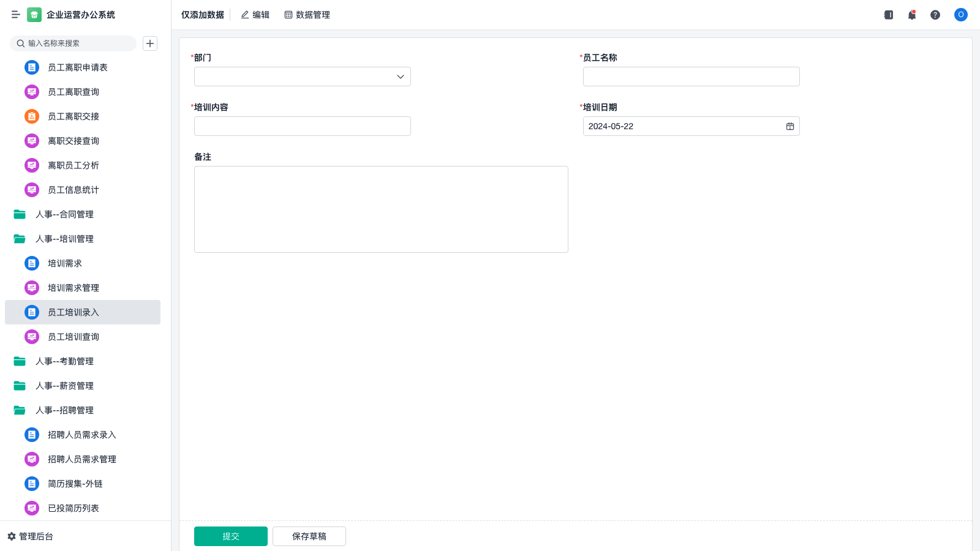Collapse the 人事--培训管理 folder
The image size is (980, 551).
[20, 239]
